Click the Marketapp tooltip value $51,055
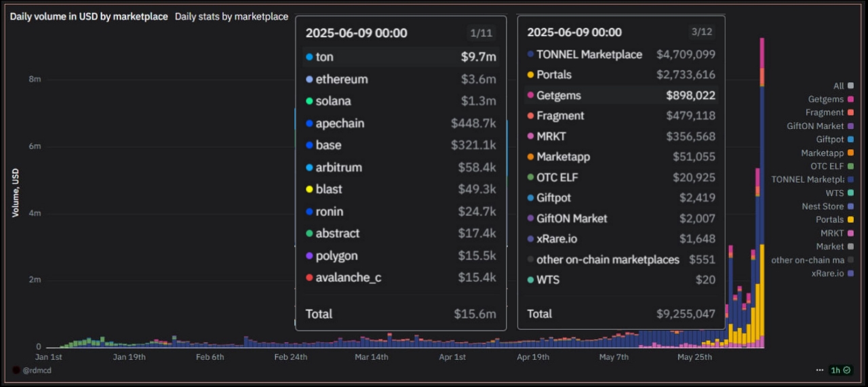 coord(694,157)
